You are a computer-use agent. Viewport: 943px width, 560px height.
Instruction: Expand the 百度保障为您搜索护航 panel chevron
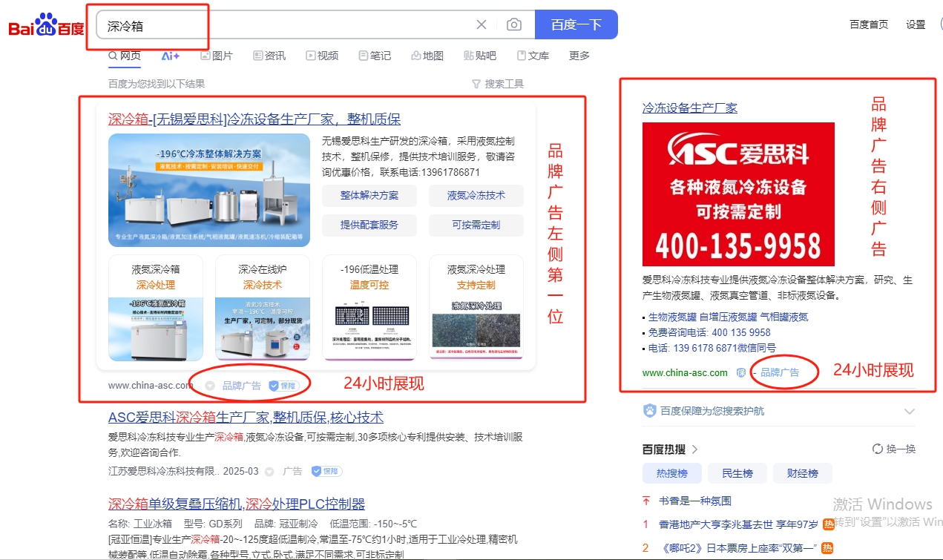coord(910,411)
